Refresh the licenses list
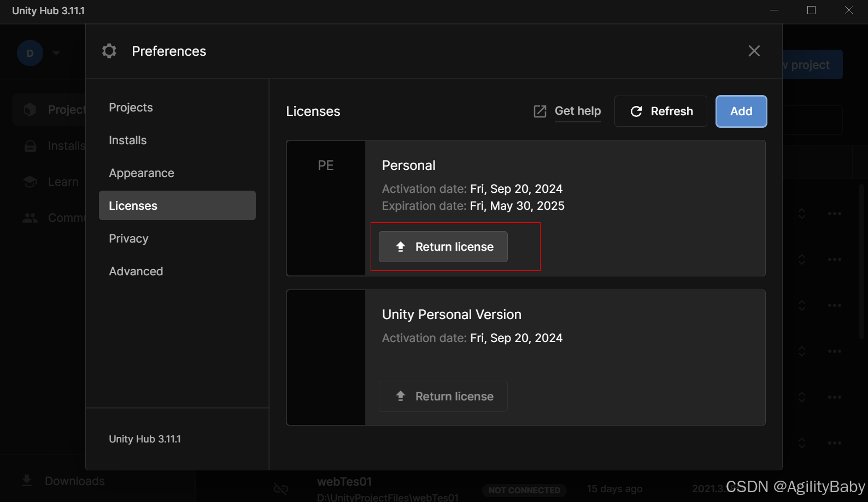868x502 pixels. click(661, 111)
